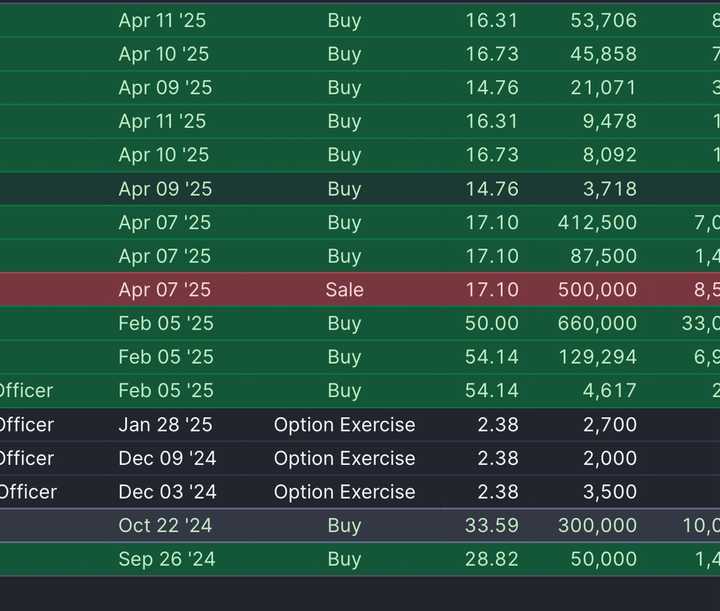Select the 87,500 shares Apr 07 buy
The width and height of the screenshot is (720, 611).
[x=360, y=256]
